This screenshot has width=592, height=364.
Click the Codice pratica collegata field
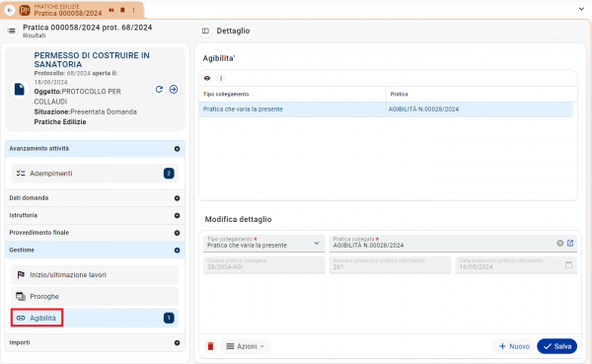(263, 264)
